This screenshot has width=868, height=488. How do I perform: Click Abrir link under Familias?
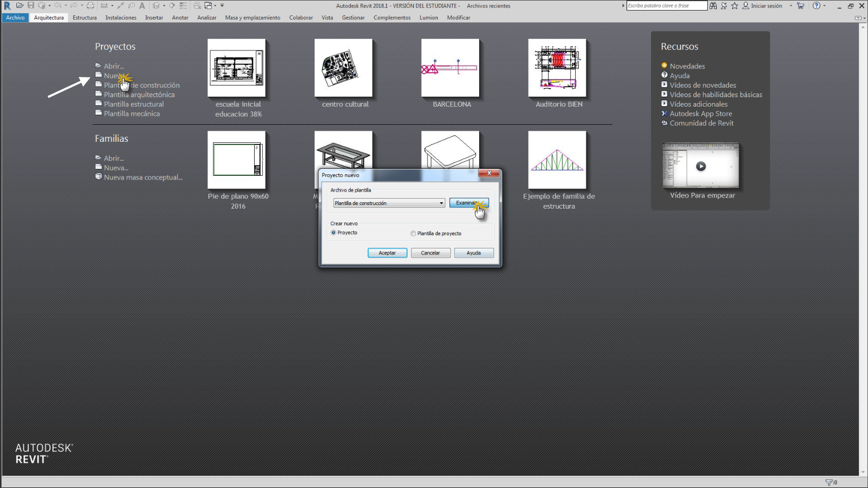coord(114,158)
